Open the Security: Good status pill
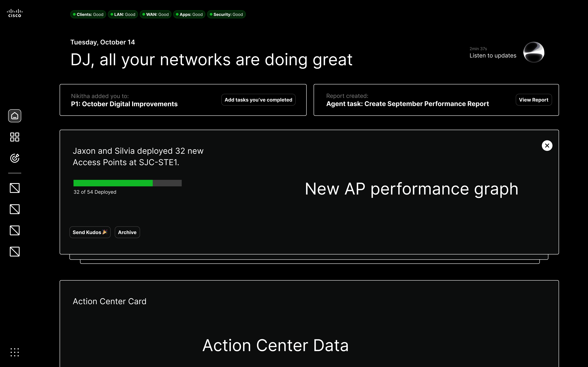 (x=226, y=14)
